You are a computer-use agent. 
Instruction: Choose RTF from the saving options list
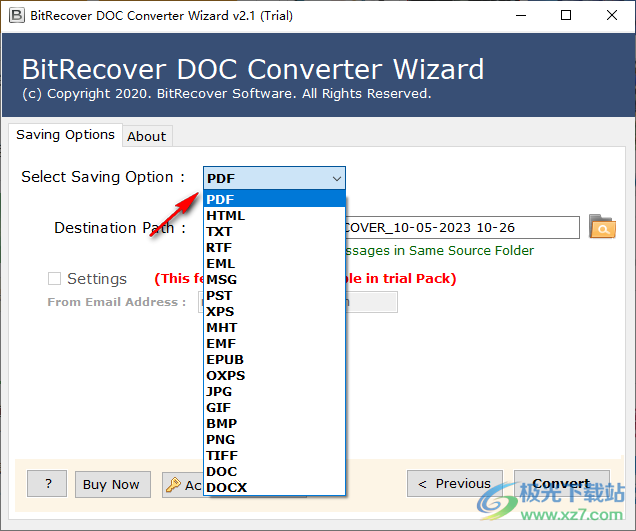coord(275,247)
